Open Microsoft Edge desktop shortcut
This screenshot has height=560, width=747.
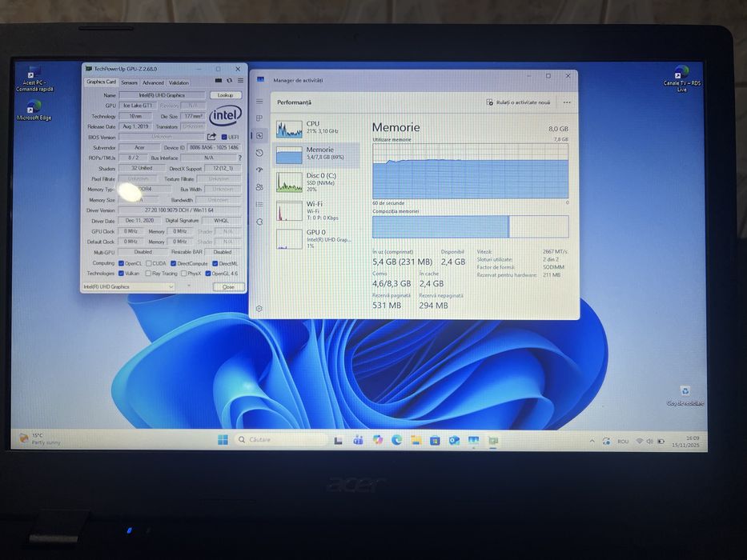34,110
